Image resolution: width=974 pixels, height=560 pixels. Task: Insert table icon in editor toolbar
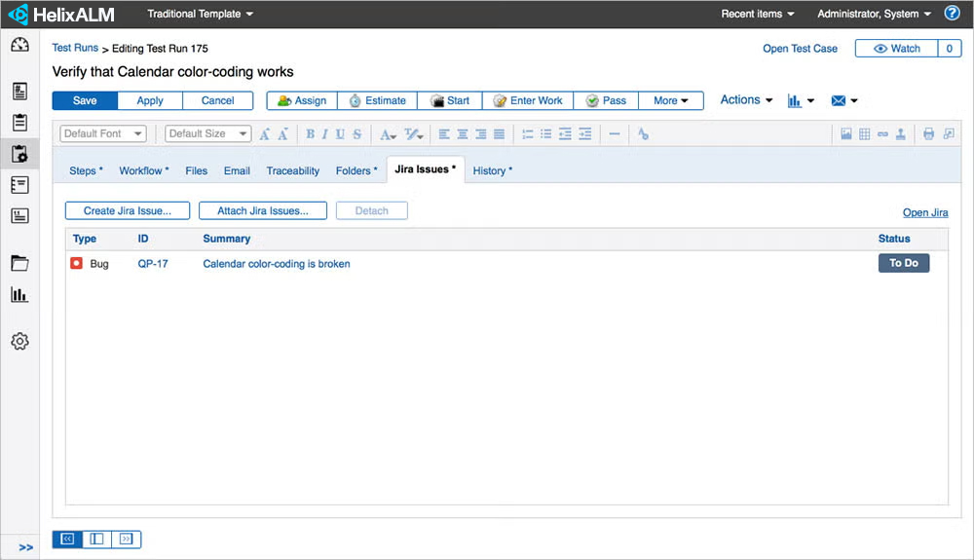[x=864, y=133]
